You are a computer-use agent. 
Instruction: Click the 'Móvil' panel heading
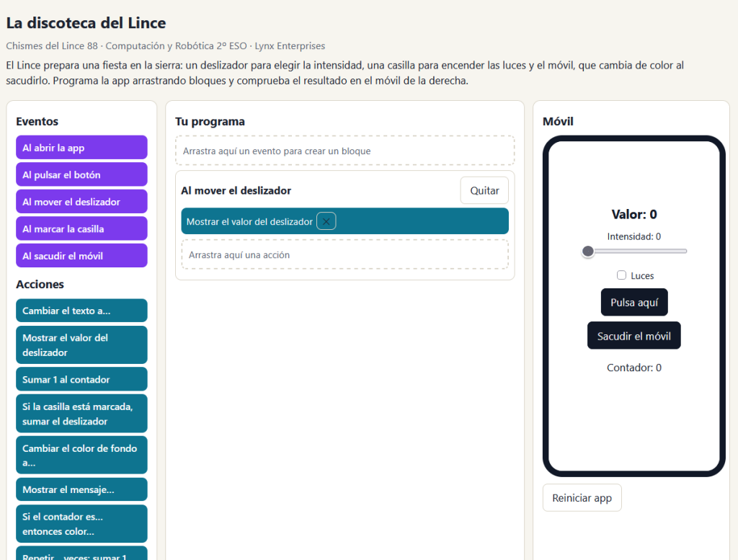tap(558, 121)
